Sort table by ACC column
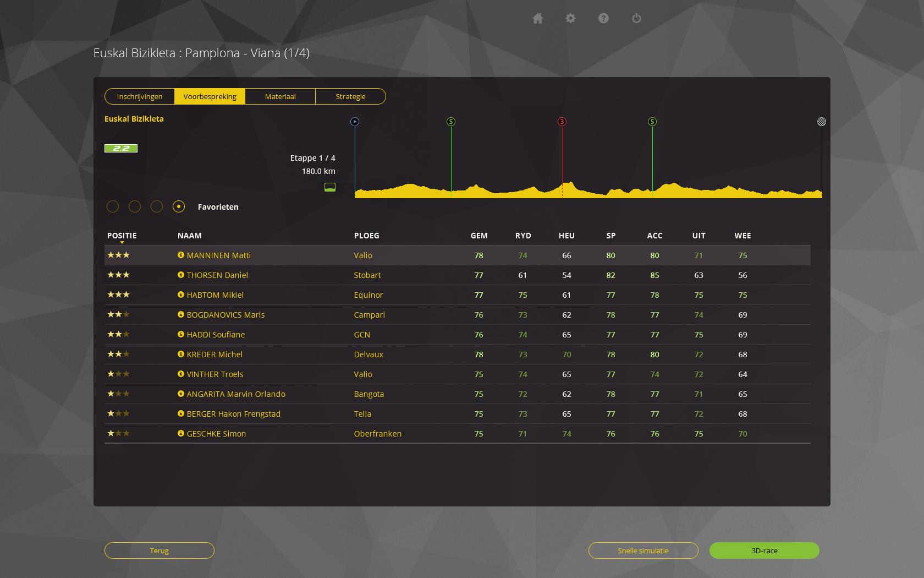 pos(654,236)
